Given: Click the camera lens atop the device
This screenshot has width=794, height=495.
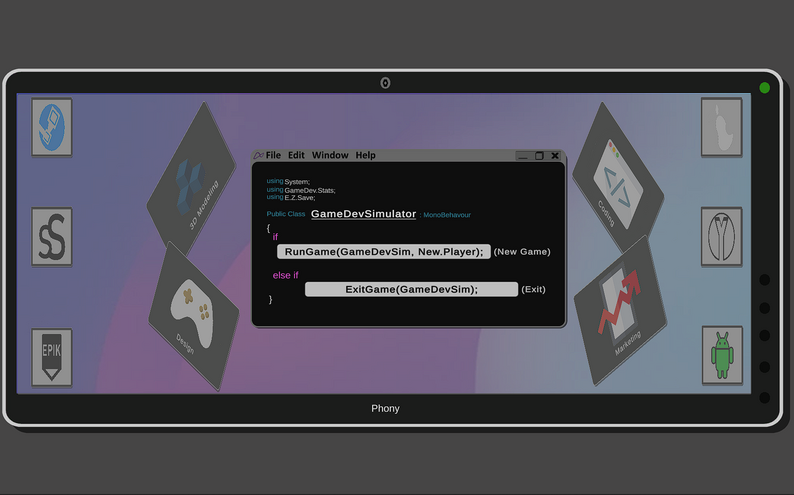Looking at the screenshot, I should pyautogui.click(x=385, y=83).
